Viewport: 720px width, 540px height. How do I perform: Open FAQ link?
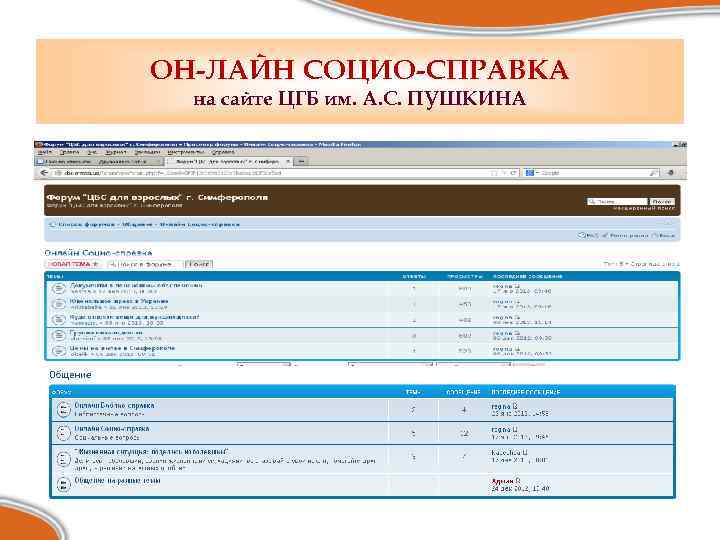pyautogui.click(x=588, y=235)
